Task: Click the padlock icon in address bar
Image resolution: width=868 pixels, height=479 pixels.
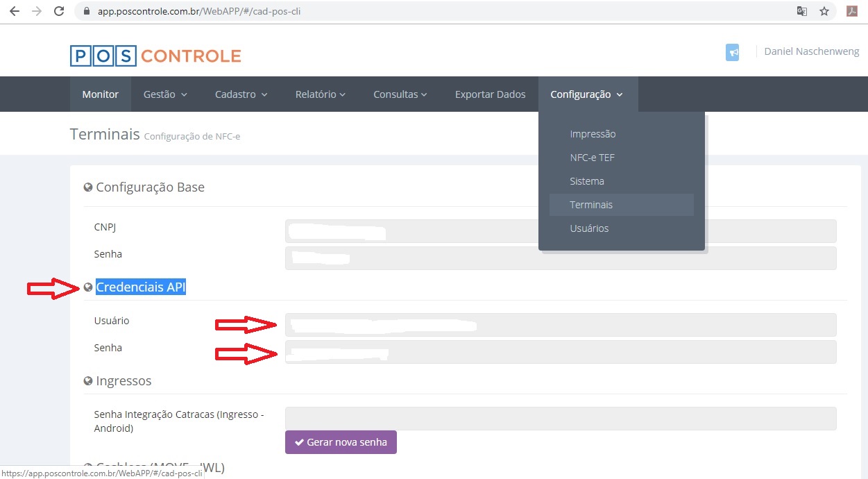Action: pos(87,11)
